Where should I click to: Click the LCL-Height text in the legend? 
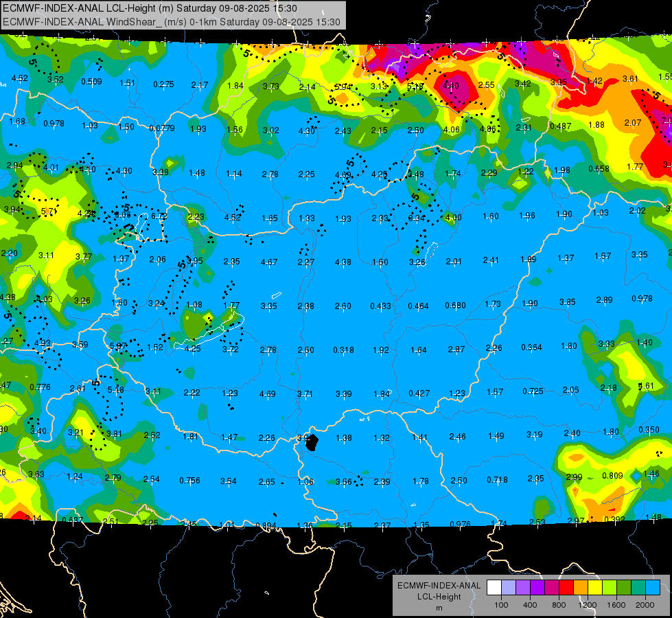coord(439,597)
